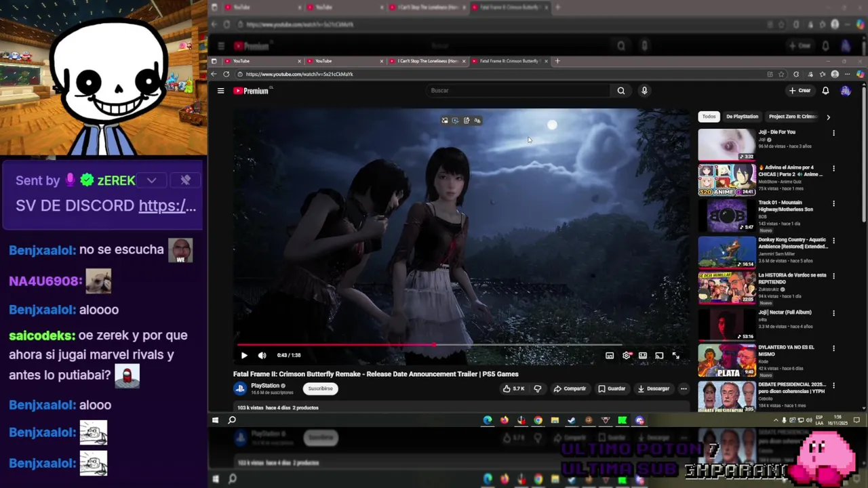Save the video with Guardar
This screenshot has width=868, height=488.
[612, 389]
